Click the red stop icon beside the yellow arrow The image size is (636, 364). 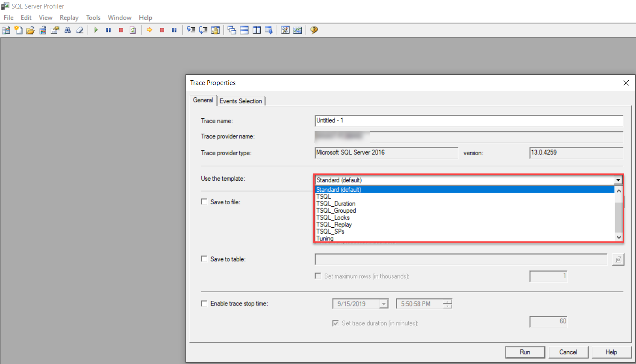pos(162,30)
